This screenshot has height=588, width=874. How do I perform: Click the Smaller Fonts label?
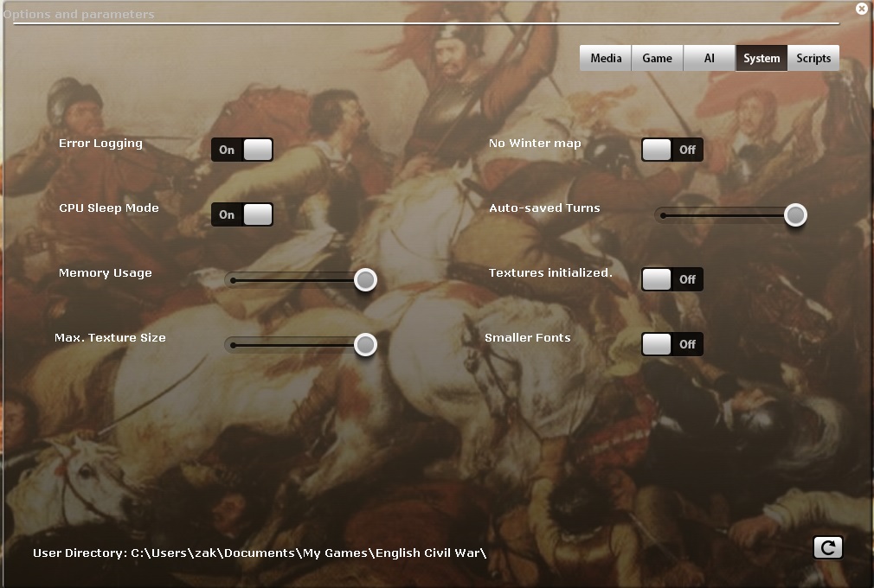[528, 338]
